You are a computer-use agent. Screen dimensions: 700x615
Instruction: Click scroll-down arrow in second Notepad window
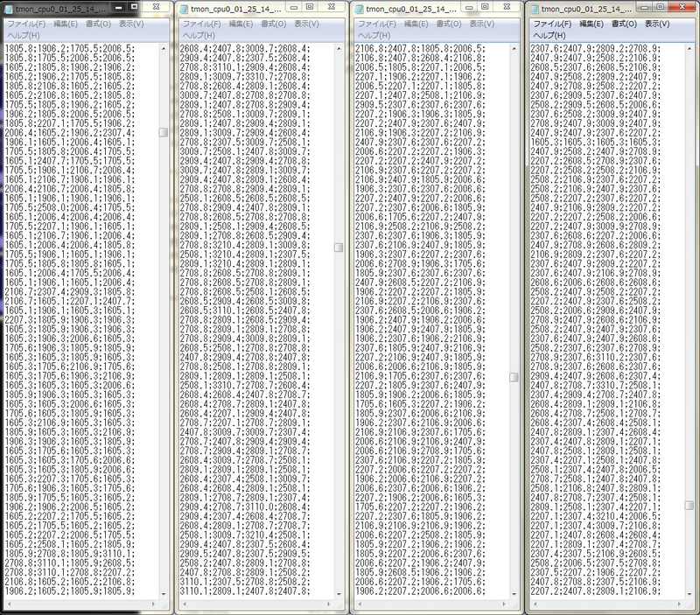pos(339,594)
